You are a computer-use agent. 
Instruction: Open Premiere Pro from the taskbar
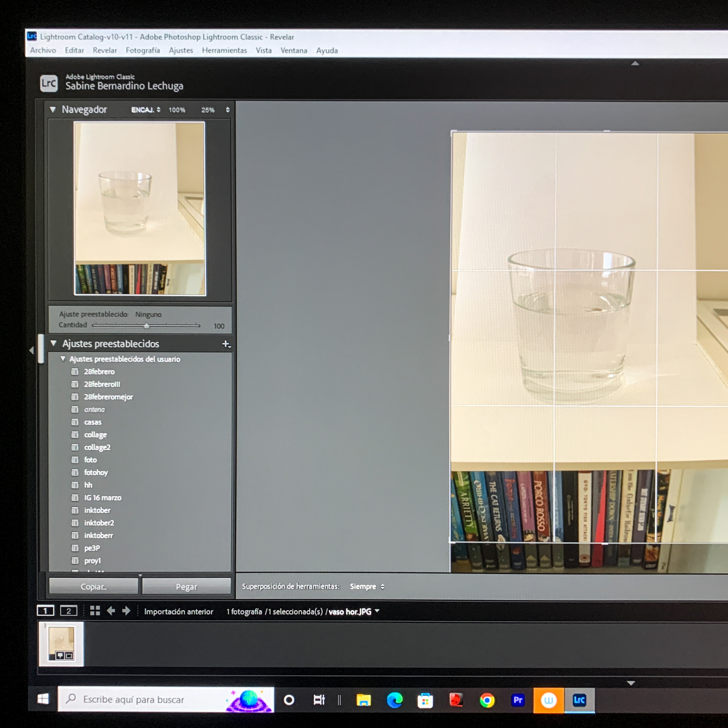coord(518,700)
